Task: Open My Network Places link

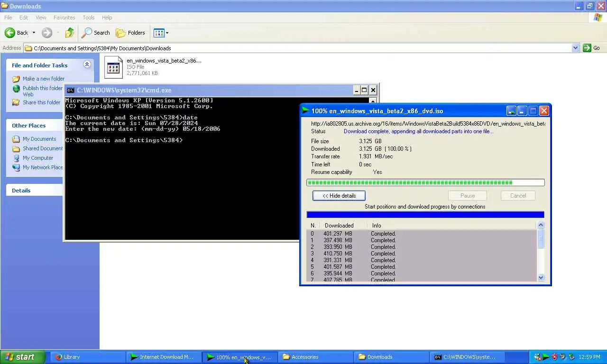Action: pos(43,167)
